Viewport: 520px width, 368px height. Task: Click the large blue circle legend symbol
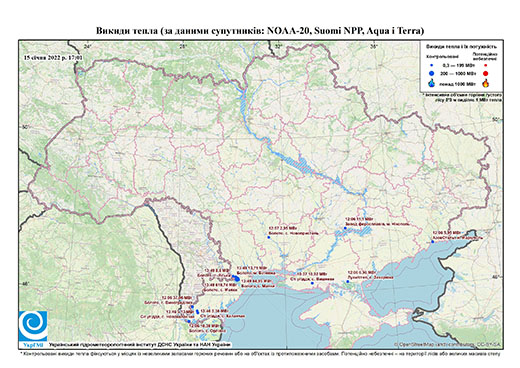[432, 73]
